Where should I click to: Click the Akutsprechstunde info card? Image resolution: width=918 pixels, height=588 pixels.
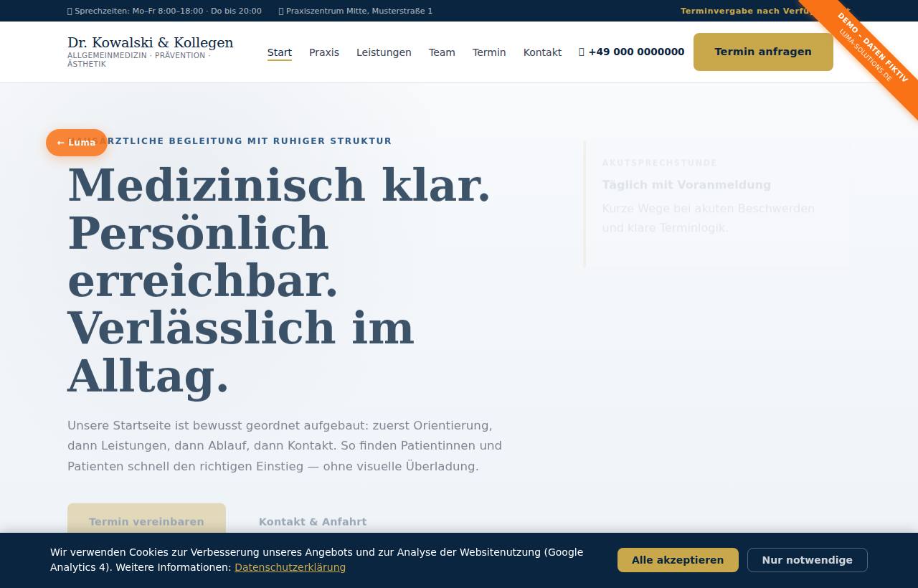716,204
